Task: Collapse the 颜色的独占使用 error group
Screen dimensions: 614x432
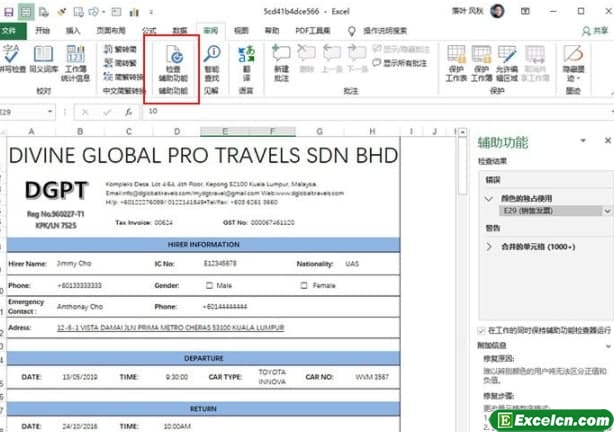Action: click(488, 198)
